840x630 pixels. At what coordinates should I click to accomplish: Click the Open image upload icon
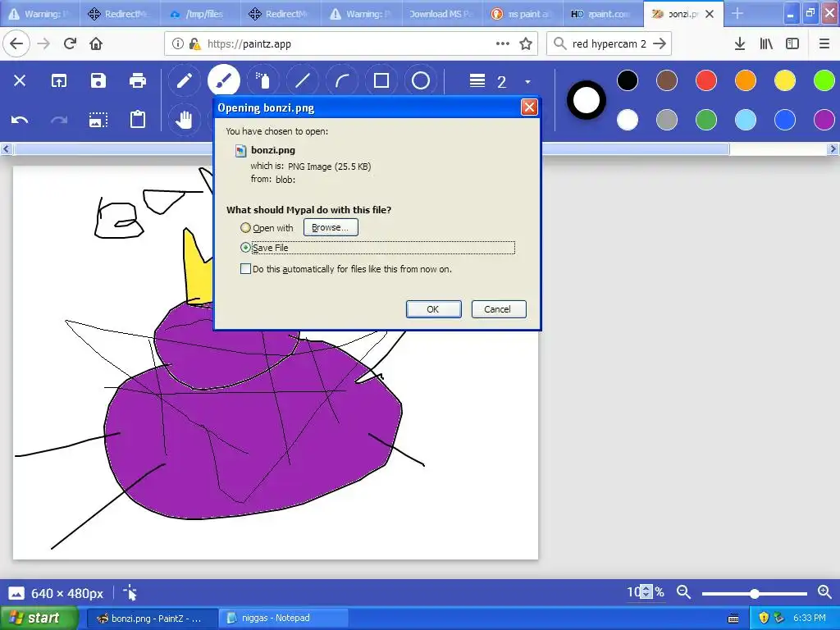pos(59,81)
